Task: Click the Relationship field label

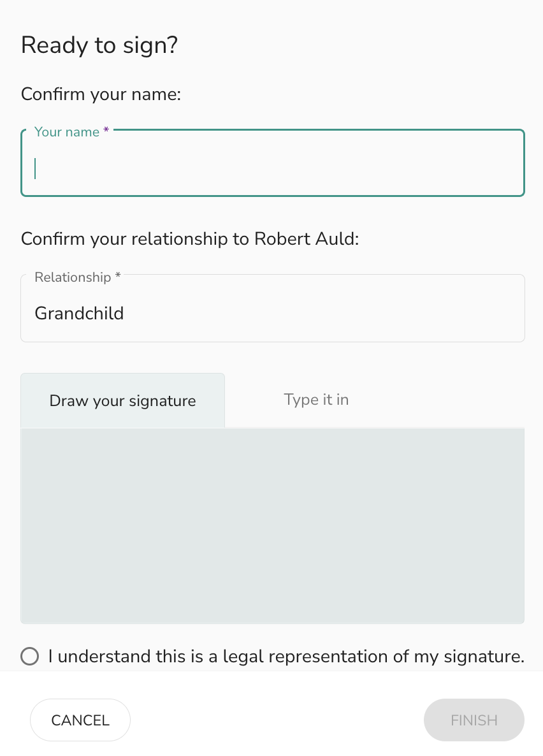Action: click(73, 277)
